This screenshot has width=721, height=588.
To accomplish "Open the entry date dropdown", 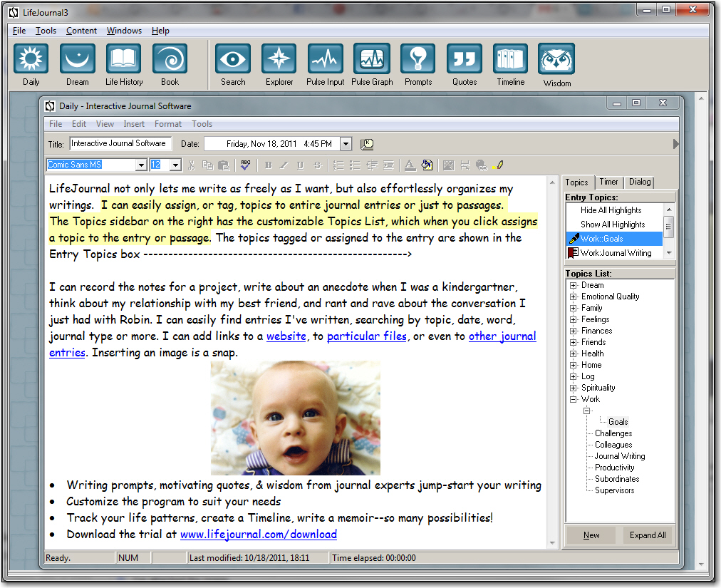I will pos(346,144).
